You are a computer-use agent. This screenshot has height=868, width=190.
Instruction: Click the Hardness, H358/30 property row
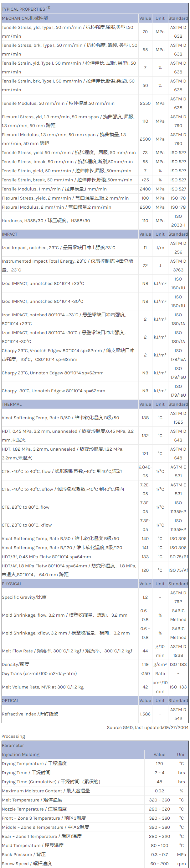pyautogui.click(x=46, y=221)
